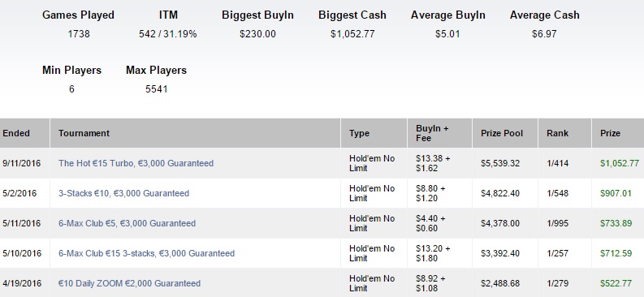Click the $3,392.40 prize pool cell
Screen dimensions: 644x297
499,253
